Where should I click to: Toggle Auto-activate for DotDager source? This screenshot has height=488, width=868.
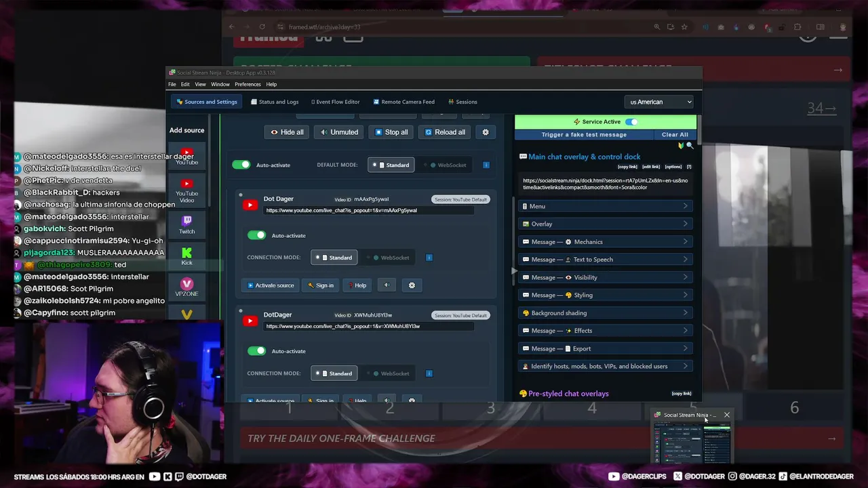click(256, 351)
